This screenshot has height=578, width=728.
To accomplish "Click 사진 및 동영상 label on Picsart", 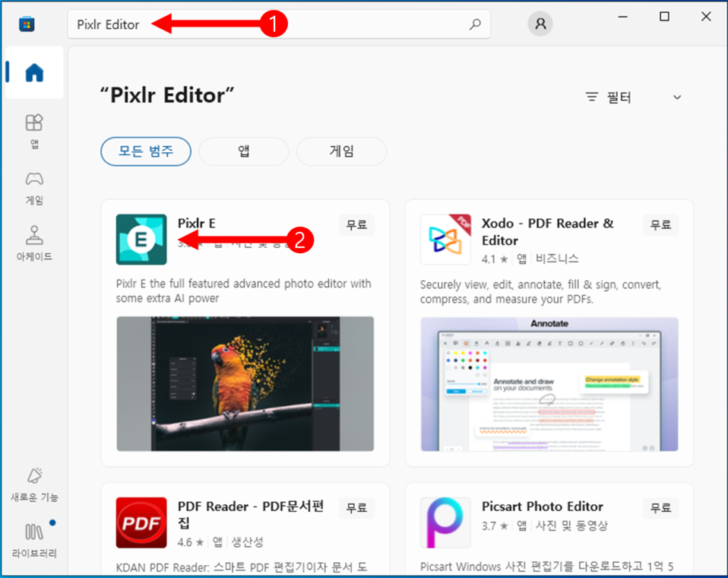I will tap(572, 525).
